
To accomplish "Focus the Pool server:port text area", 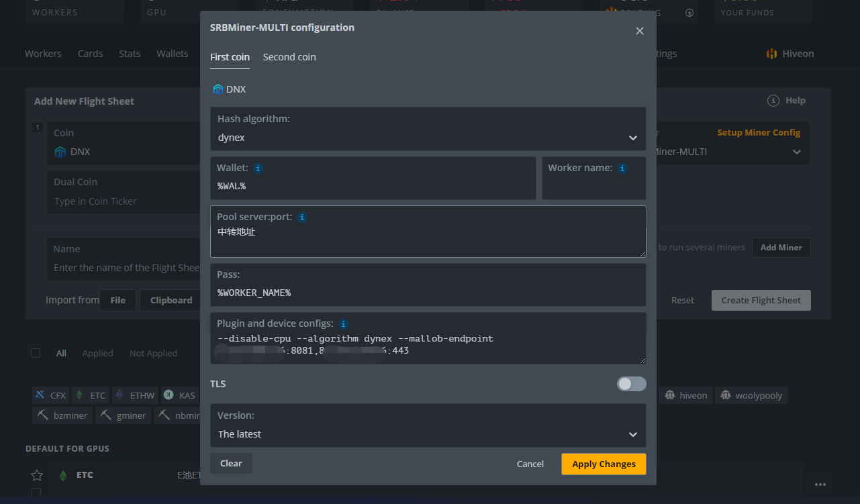I will (x=428, y=232).
